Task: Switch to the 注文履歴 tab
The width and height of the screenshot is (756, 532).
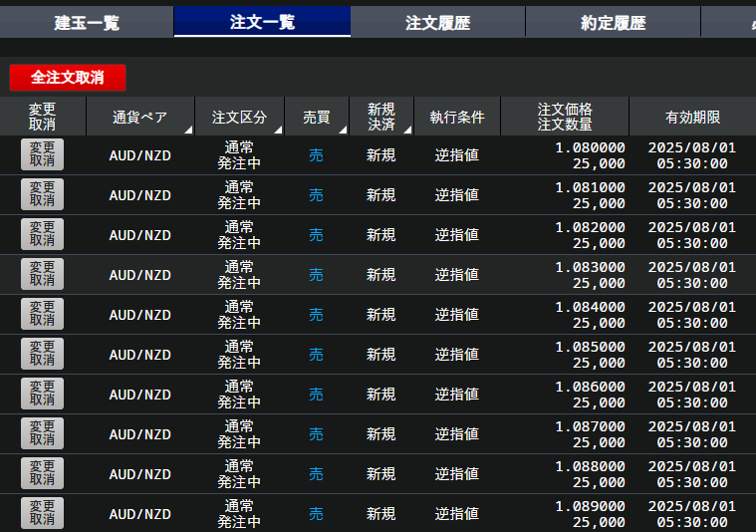Action: pos(438,22)
